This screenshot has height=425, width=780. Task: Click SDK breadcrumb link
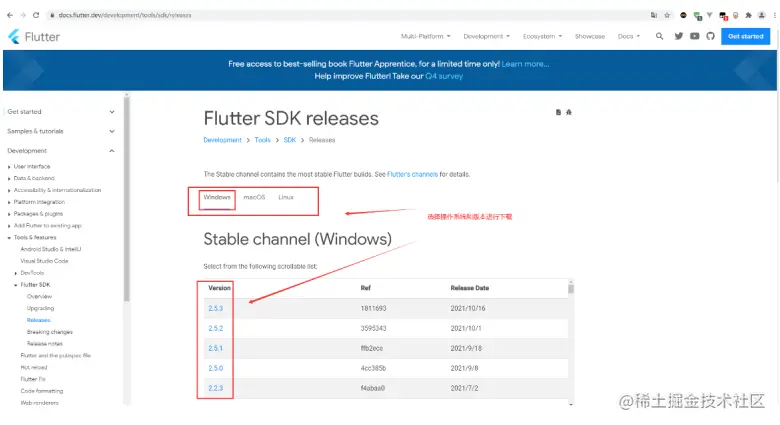[290, 140]
